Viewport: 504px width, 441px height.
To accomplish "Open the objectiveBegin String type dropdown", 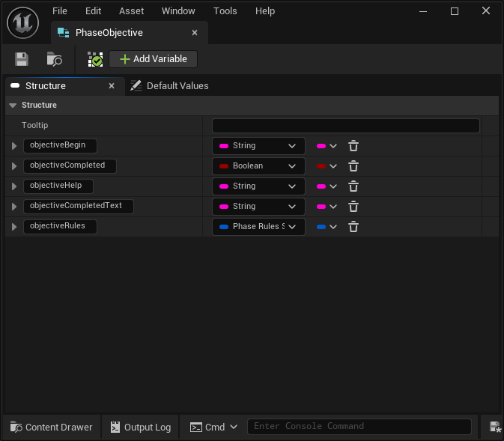I will coord(258,146).
